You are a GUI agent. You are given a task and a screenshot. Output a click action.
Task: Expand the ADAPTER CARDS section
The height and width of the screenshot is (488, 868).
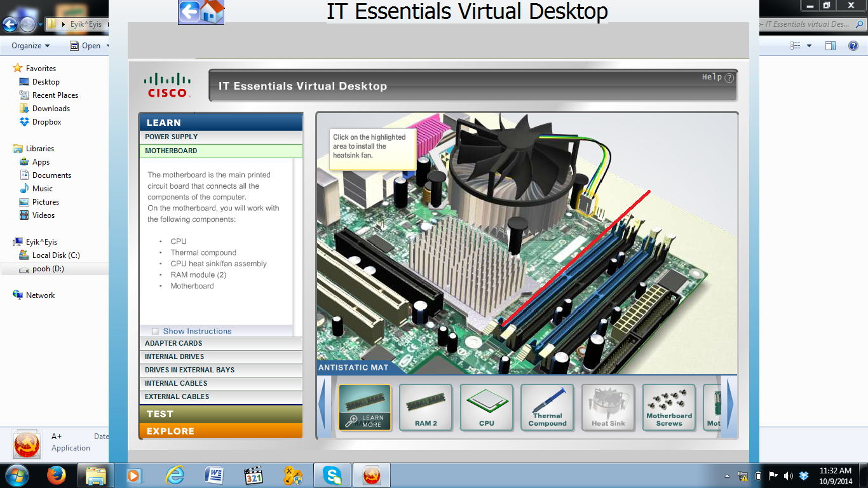pyautogui.click(x=220, y=343)
